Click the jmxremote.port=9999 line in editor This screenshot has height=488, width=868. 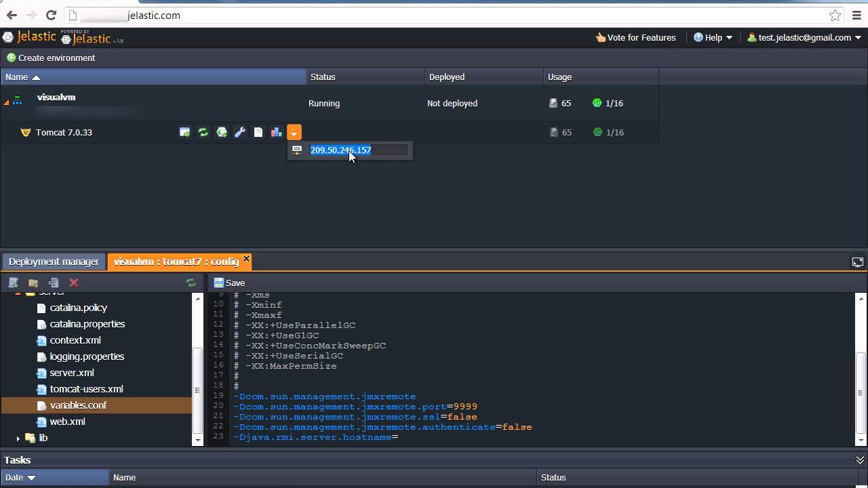point(355,407)
